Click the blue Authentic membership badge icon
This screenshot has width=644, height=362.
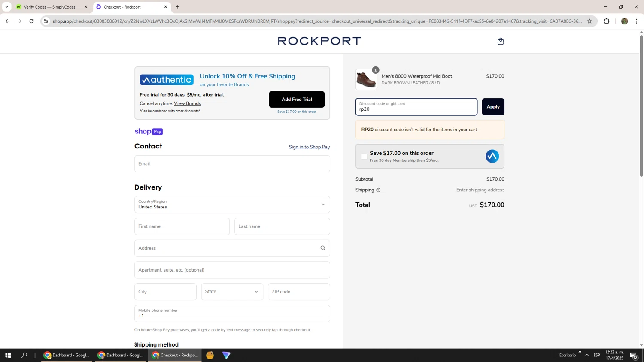(x=492, y=156)
